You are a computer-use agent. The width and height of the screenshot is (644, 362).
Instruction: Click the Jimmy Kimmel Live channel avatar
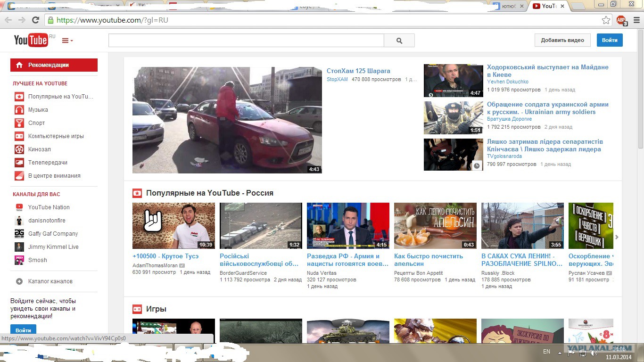click(x=19, y=247)
